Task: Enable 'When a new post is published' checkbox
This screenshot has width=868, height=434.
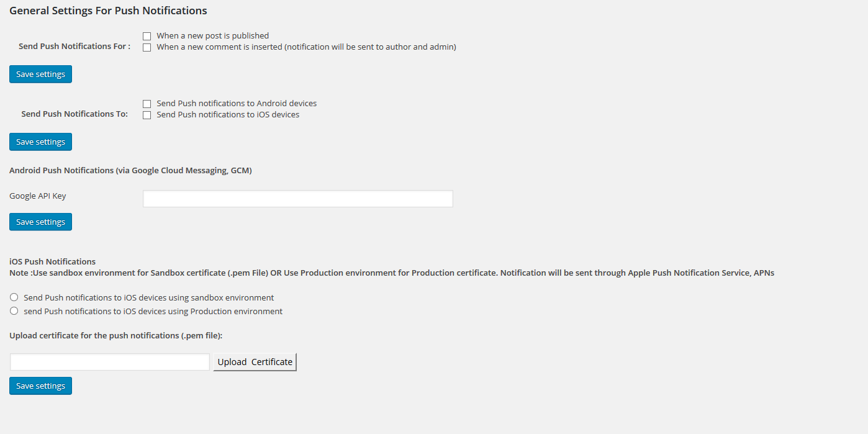Action: click(x=147, y=36)
